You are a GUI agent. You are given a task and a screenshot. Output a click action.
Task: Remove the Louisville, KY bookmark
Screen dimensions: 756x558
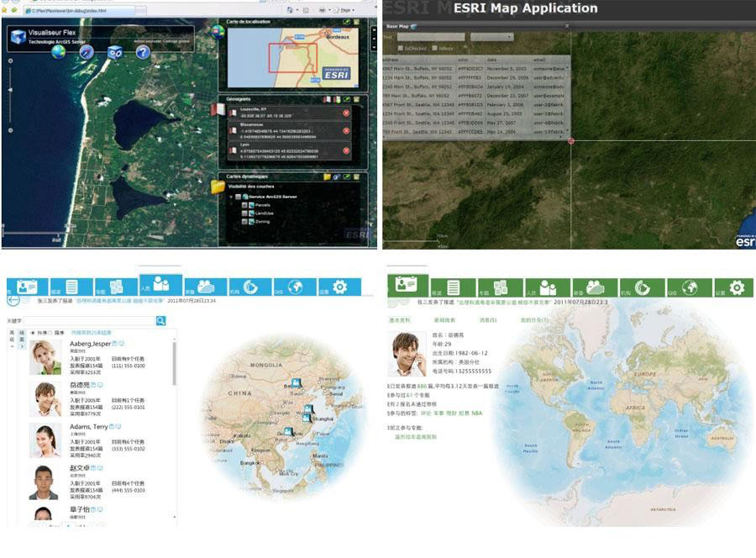pos(346,113)
